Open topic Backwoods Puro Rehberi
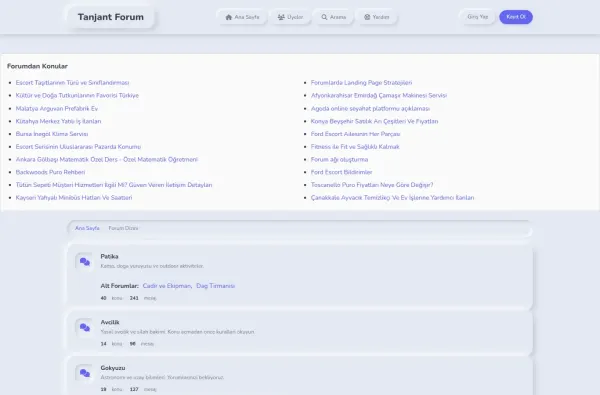 tap(51, 172)
